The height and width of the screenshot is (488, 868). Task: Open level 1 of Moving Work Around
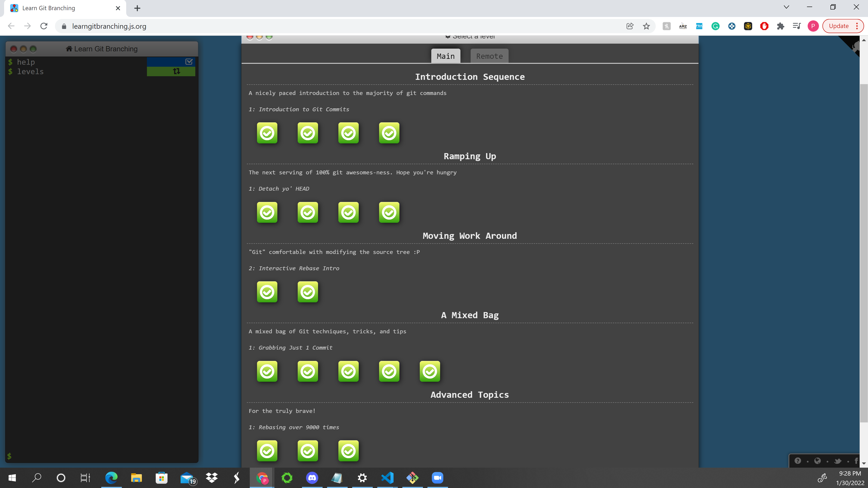pos(267,292)
